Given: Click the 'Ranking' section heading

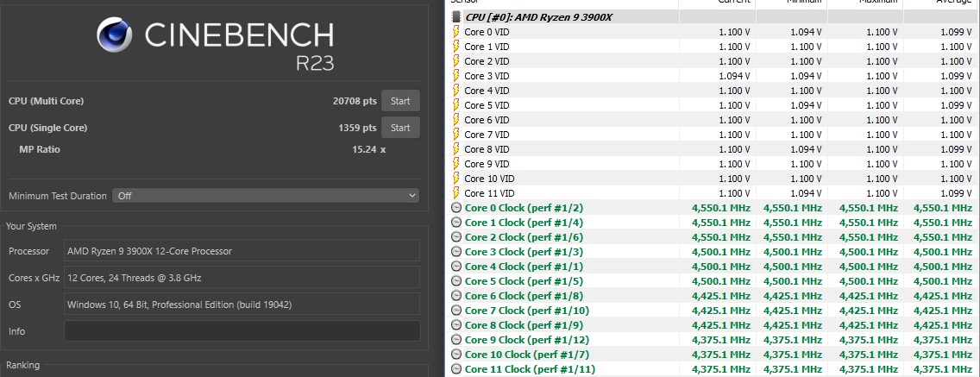Looking at the screenshot, I should pos(23,365).
